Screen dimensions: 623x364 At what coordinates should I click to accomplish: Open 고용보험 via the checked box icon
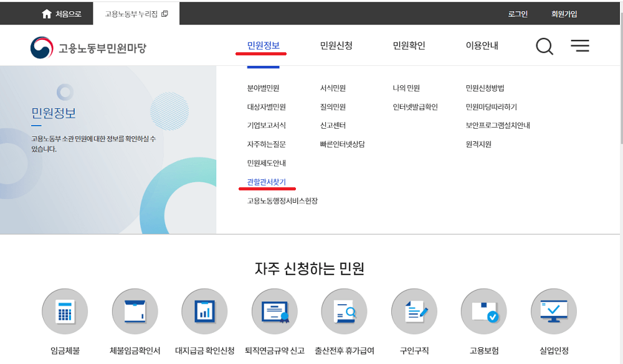coord(483,311)
